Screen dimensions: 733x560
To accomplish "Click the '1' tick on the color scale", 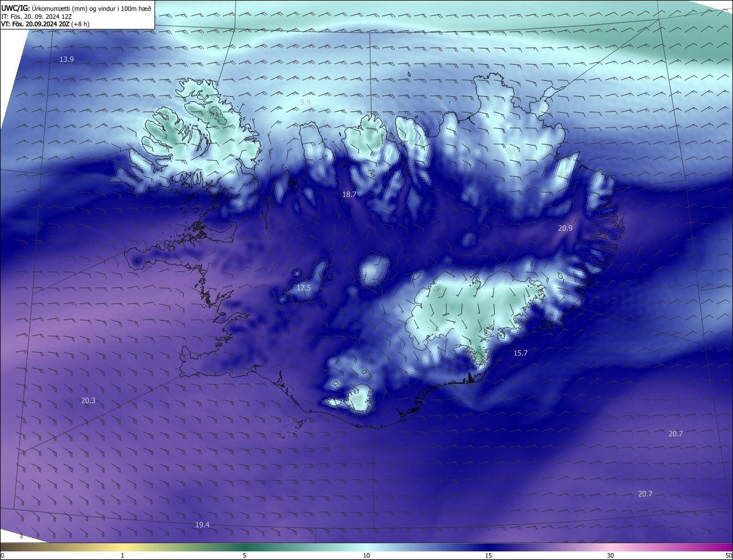I will pos(123,555).
